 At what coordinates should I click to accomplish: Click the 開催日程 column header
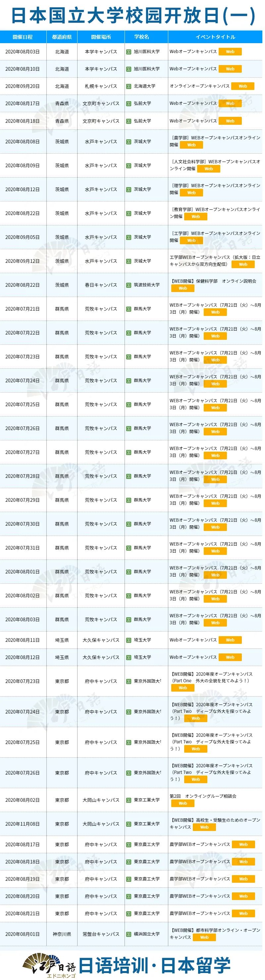tap(23, 37)
